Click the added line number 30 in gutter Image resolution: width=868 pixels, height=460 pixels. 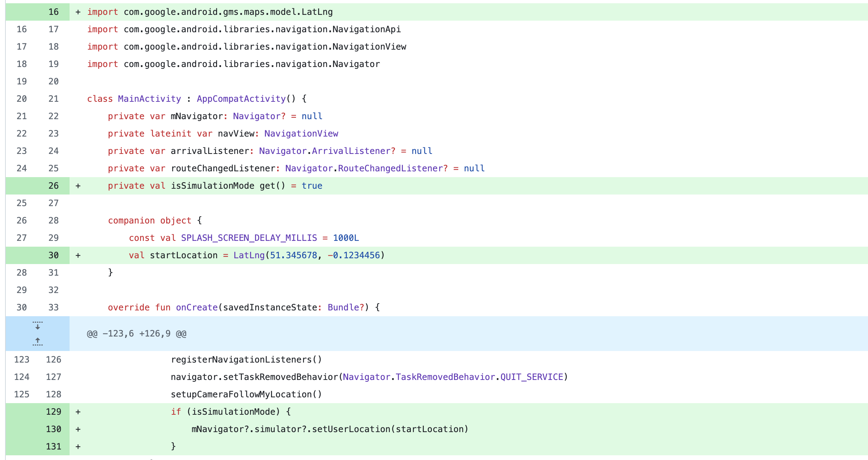pos(53,255)
